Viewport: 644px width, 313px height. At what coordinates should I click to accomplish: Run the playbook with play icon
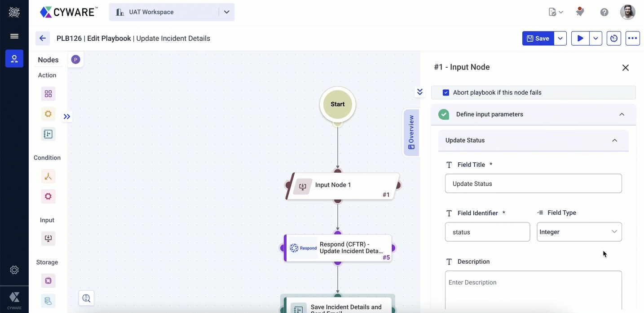(x=580, y=39)
